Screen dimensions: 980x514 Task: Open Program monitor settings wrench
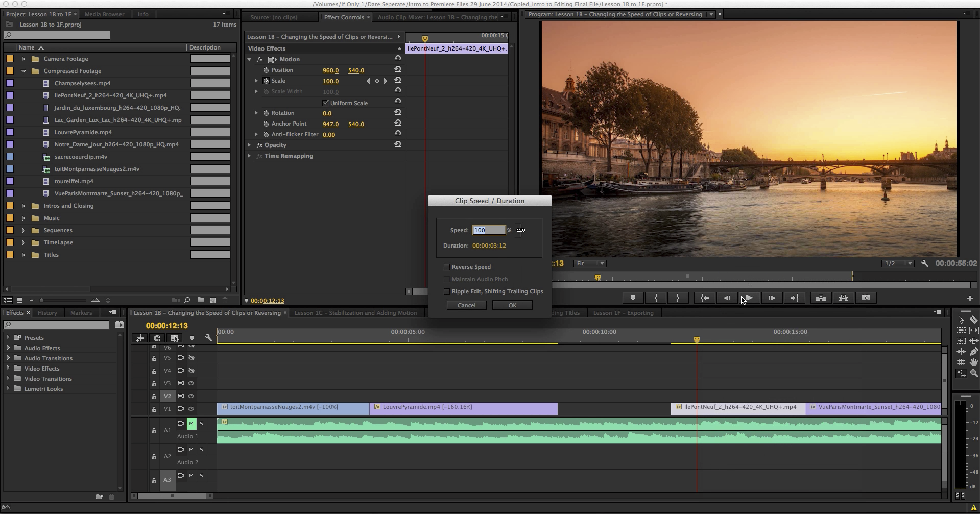point(924,263)
